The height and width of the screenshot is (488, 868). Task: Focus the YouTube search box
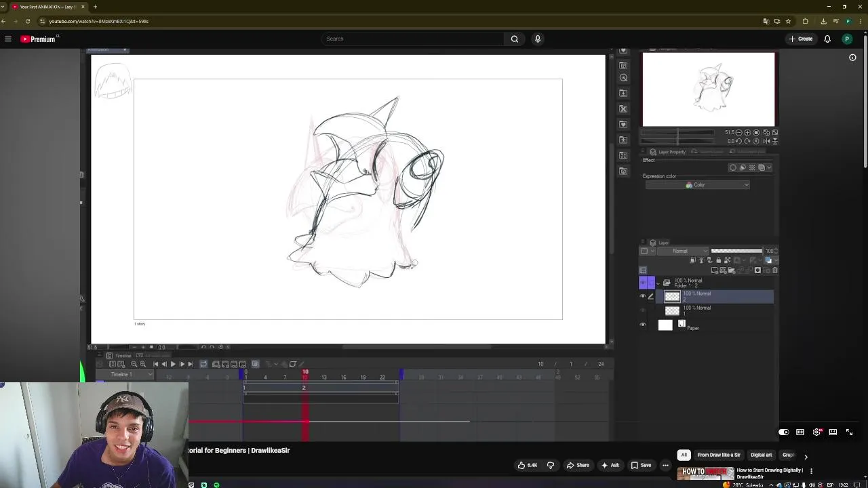pos(413,39)
